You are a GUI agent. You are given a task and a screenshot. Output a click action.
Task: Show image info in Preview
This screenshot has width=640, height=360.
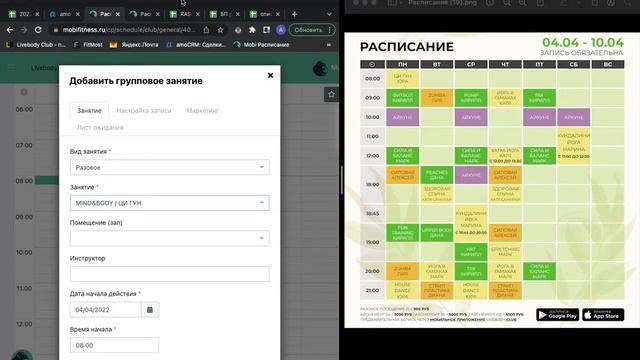490,3
